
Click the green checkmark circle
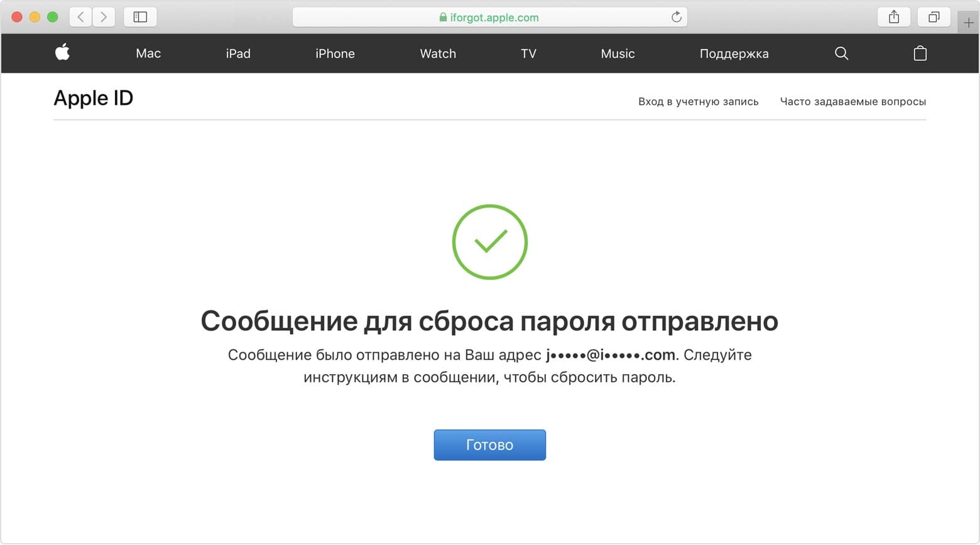point(489,242)
